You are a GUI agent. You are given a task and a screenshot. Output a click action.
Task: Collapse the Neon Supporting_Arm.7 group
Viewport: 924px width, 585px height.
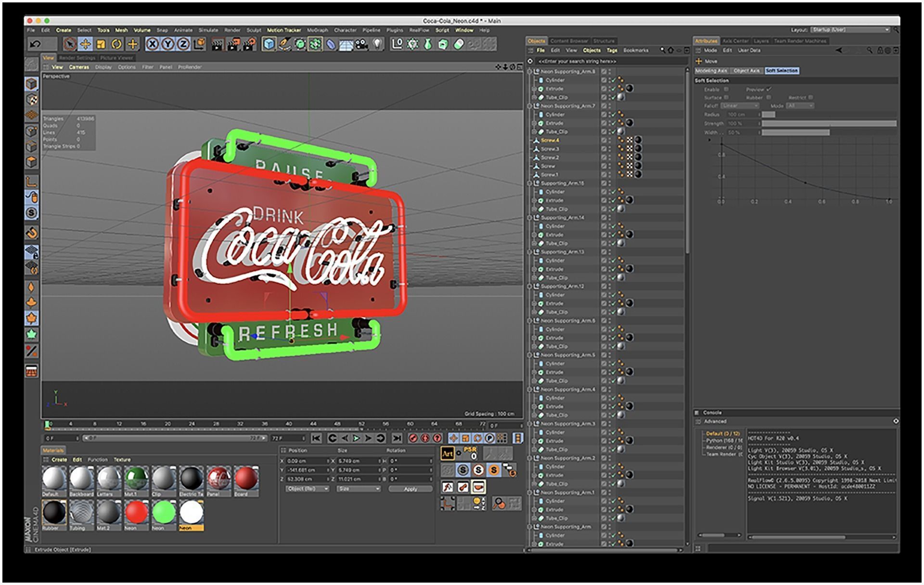530,106
